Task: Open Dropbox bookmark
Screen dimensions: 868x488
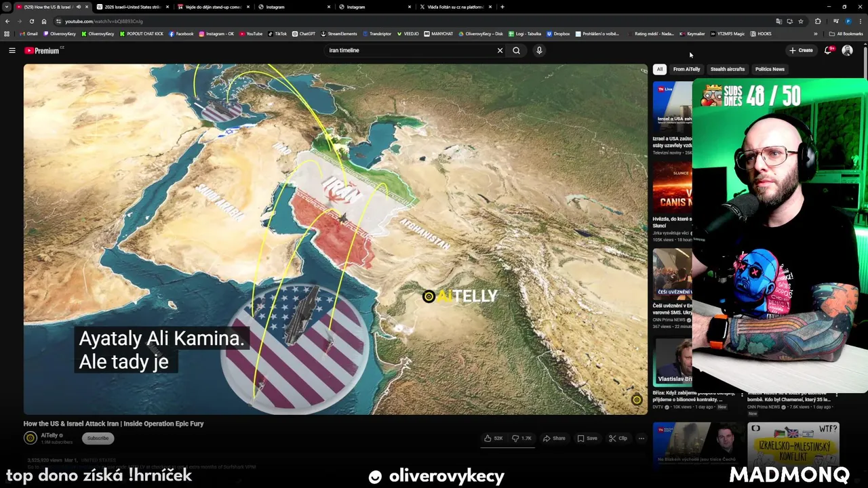Action: [x=558, y=34]
